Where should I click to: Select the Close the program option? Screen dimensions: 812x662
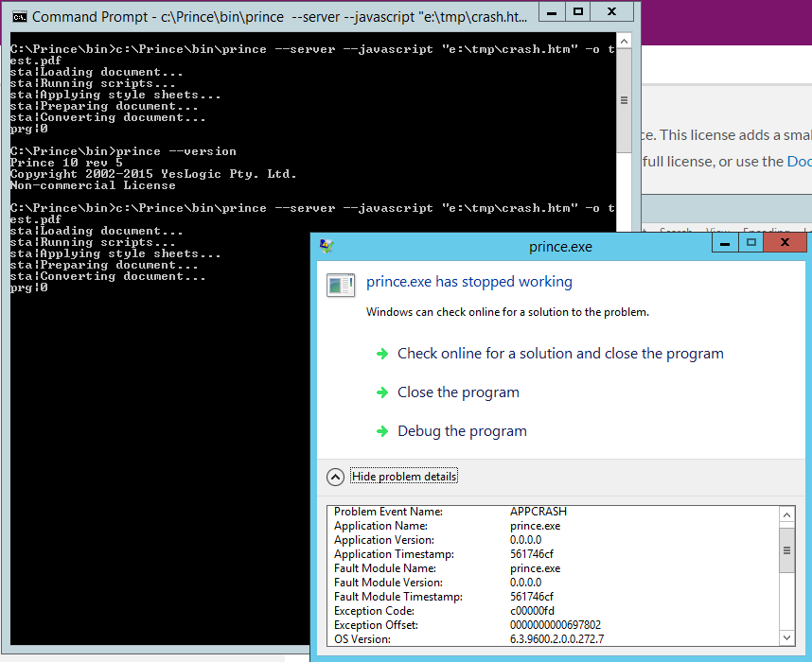(458, 392)
